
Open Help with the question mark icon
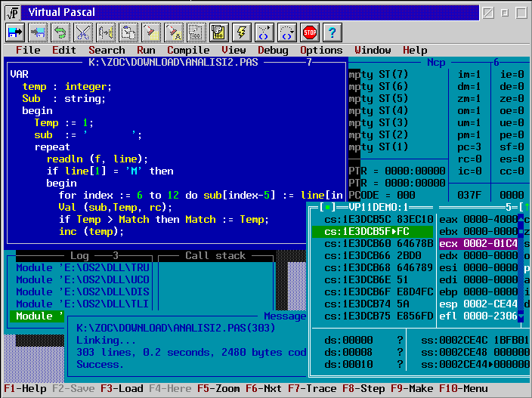[332, 32]
